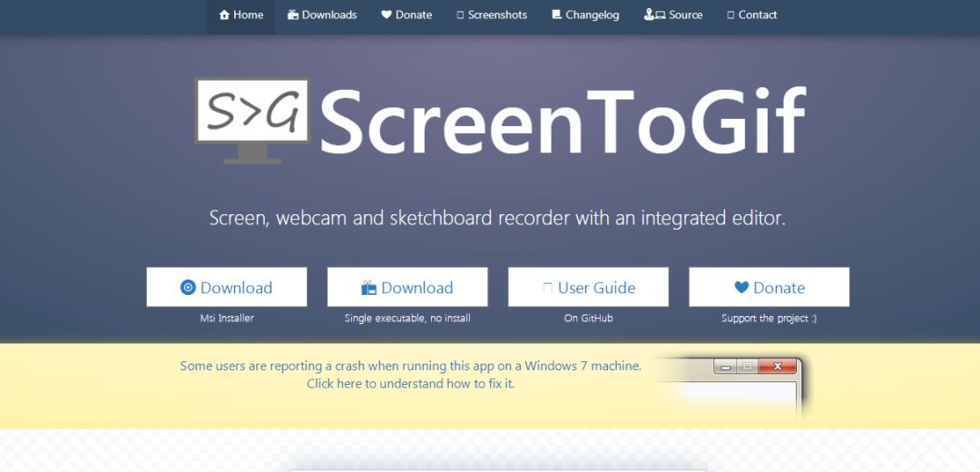The height and width of the screenshot is (472, 980).
Task: Open the Screenshots section from the navbar
Action: (x=492, y=15)
